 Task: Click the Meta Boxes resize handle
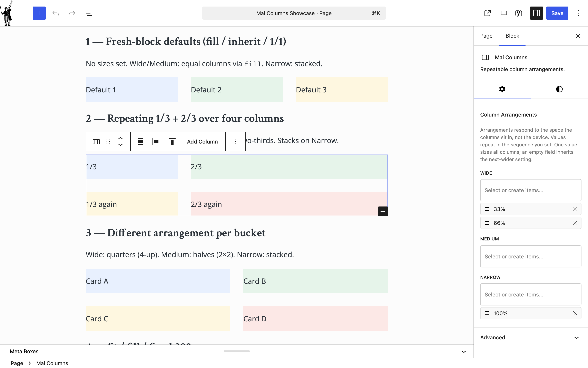[x=237, y=351]
